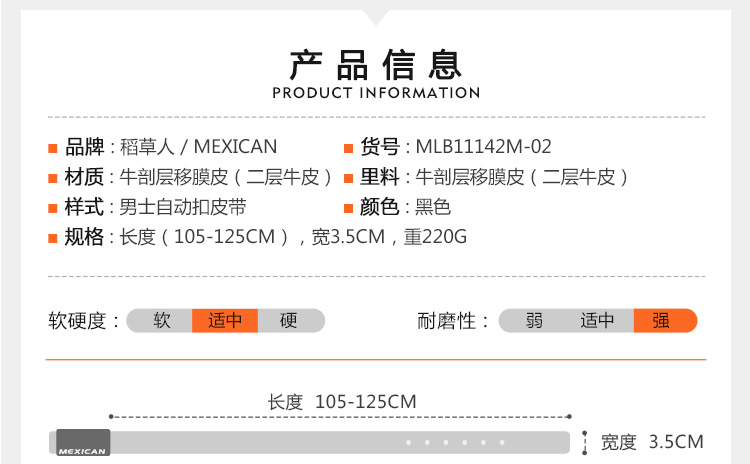The width and height of the screenshot is (750, 464).
Task: Click the 产品信息 heading
Action: 376,65
